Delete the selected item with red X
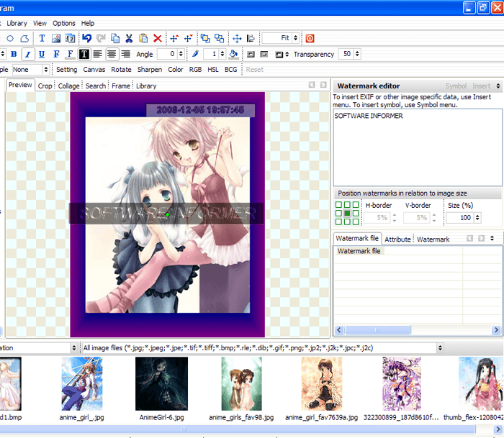The width and height of the screenshot is (504, 438). [158, 39]
